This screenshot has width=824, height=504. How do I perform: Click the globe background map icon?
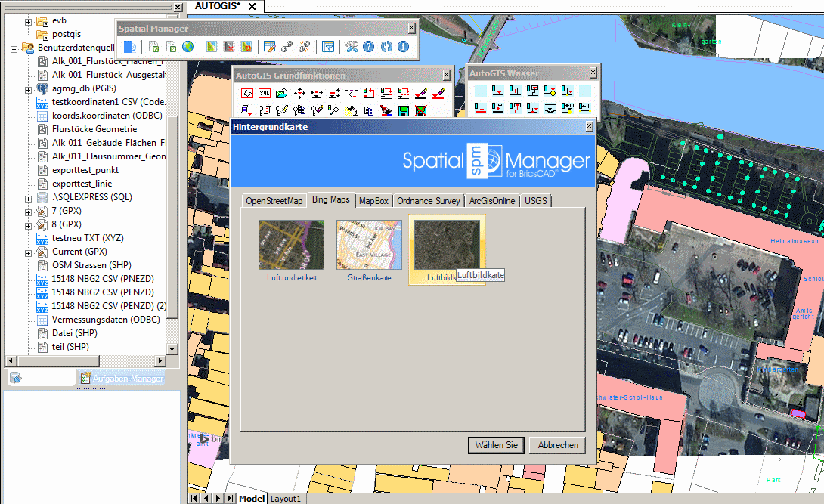[187, 47]
